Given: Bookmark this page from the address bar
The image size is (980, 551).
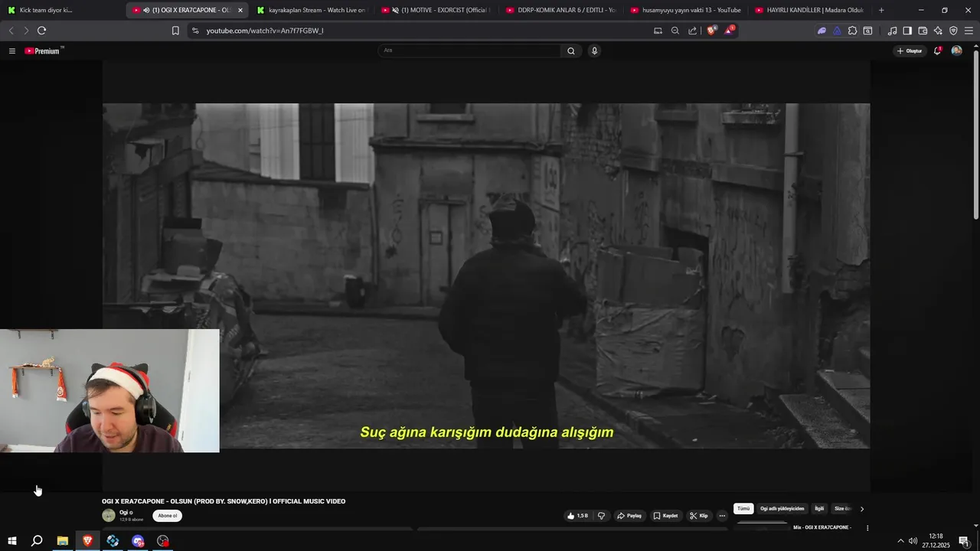Looking at the screenshot, I should 175,31.
